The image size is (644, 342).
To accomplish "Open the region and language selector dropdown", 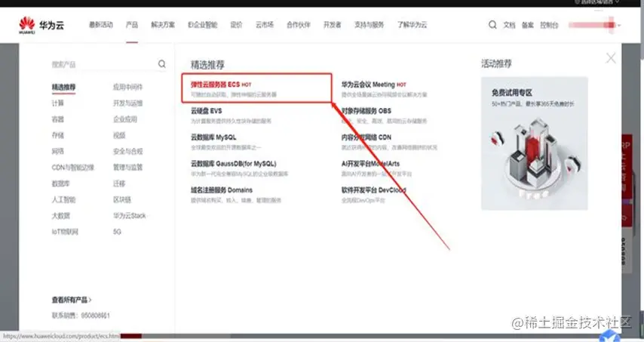I will [x=597, y=2].
